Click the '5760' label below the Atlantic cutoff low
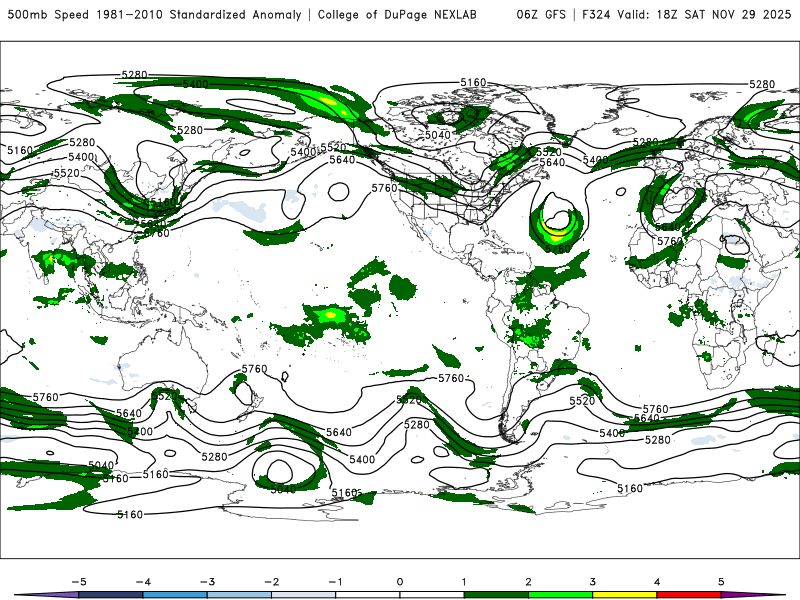The height and width of the screenshot is (600, 800). click(x=558, y=248)
